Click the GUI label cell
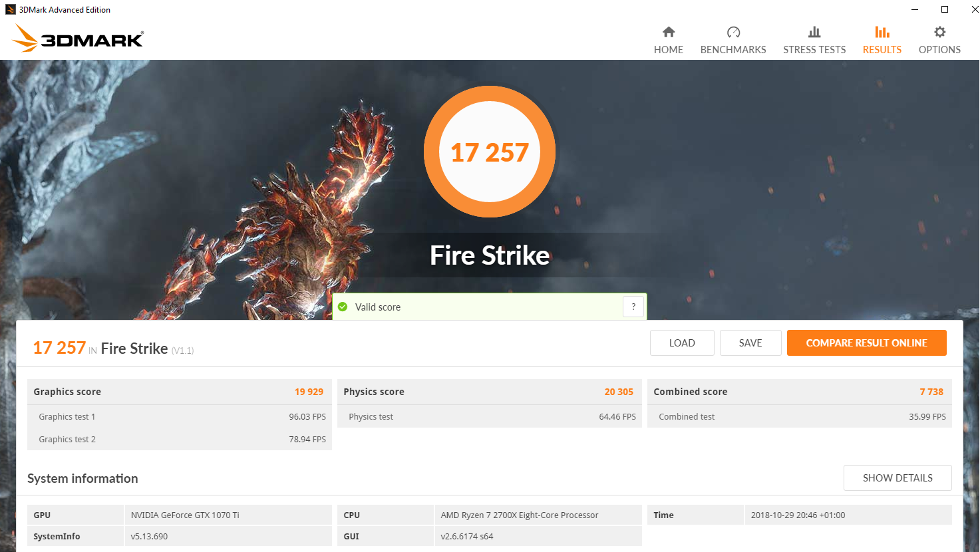The height and width of the screenshot is (552, 980). (386, 537)
